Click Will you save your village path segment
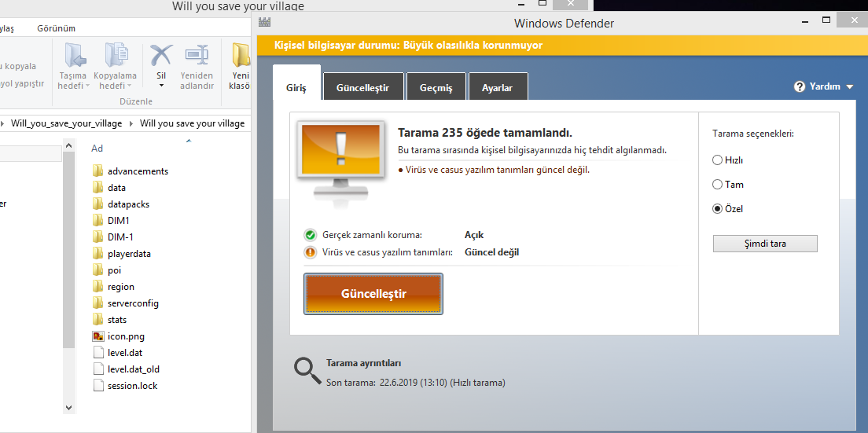 coord(192,123)
